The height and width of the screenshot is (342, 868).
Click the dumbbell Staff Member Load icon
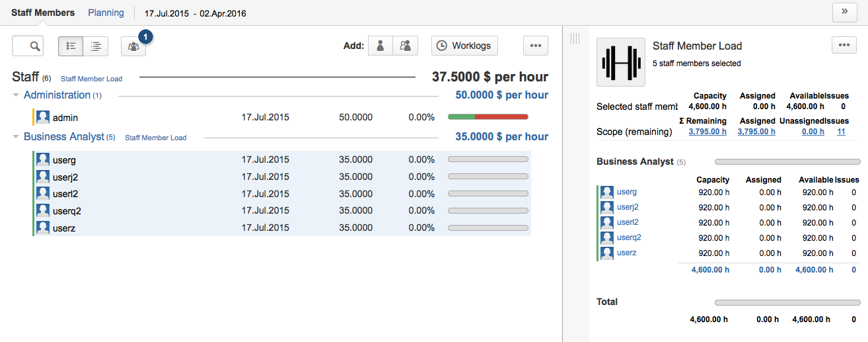pos(620,62)
